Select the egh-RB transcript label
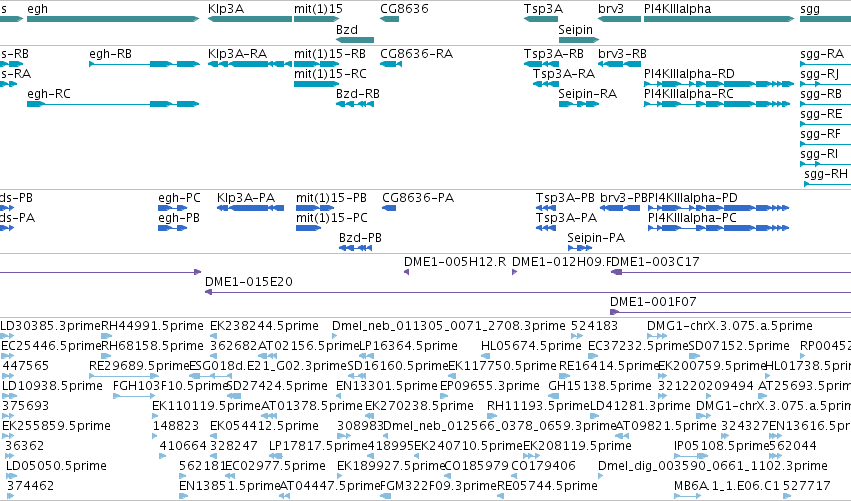This screenshot has width=851, height=501. click(x=111, y=54)
